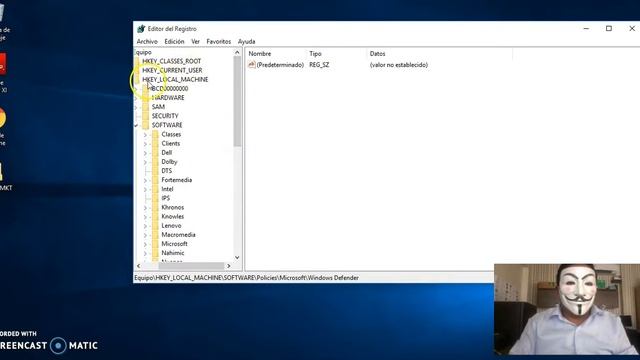Select the BCD00000000 key
The image size is (640, 360).
click(x=170, y=89)
